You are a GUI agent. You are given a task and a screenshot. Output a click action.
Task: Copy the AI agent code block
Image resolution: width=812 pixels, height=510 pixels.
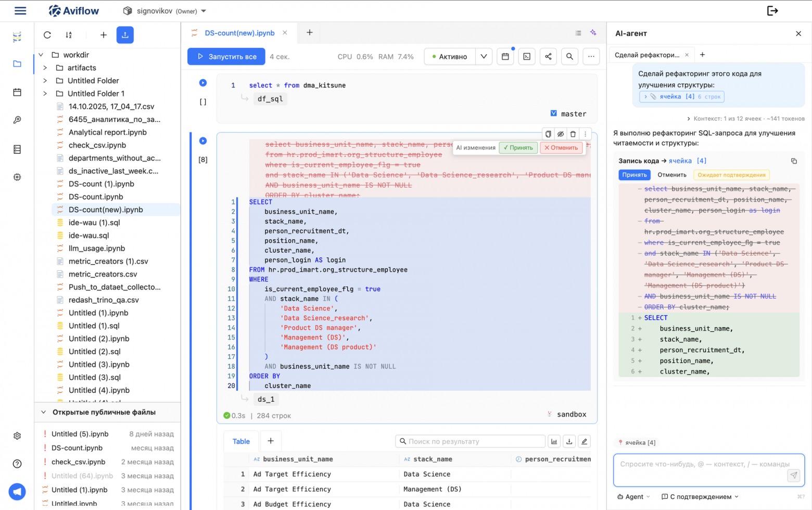click(x=794, y=161)
